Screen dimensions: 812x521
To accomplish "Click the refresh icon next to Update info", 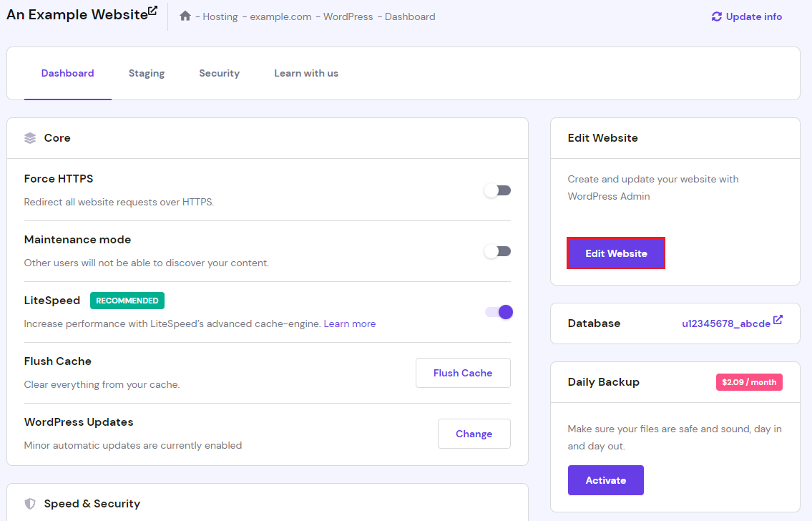I will [716, 16].
